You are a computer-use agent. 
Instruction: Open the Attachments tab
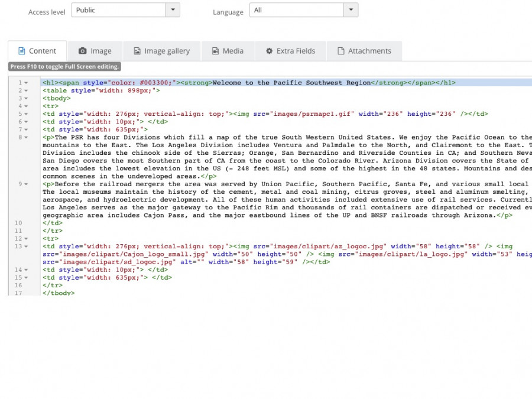click(x=364, y=51)
